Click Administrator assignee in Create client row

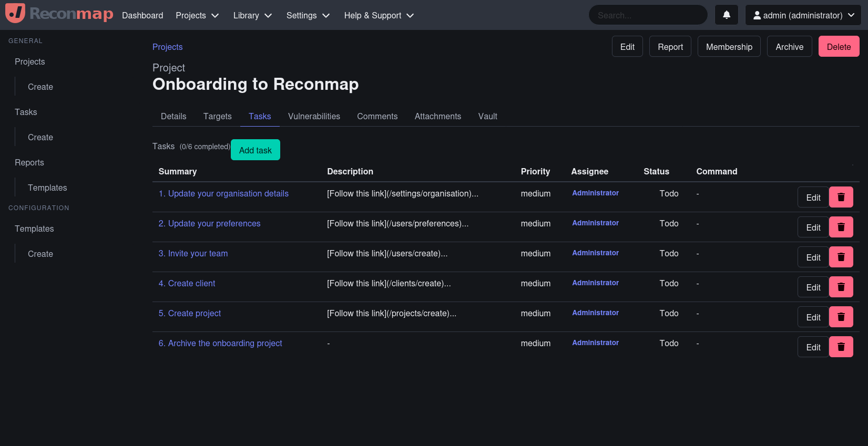click(595, 283)
